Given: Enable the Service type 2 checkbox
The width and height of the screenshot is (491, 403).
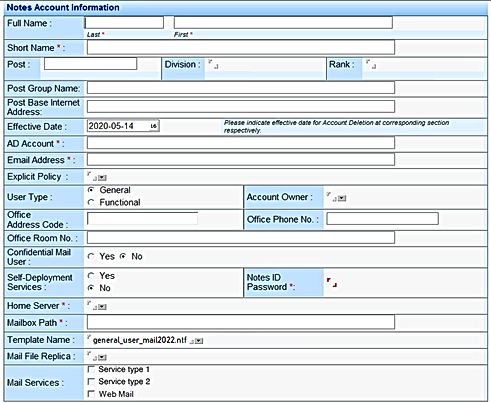Looking at the screenshot, I should 91,381.
